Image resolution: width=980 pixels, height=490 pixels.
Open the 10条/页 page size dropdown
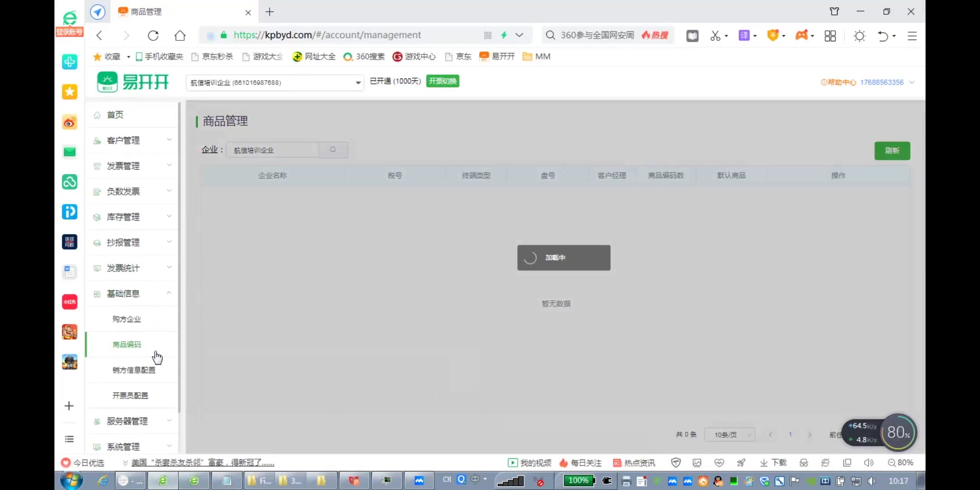click(x=729, y=434)
